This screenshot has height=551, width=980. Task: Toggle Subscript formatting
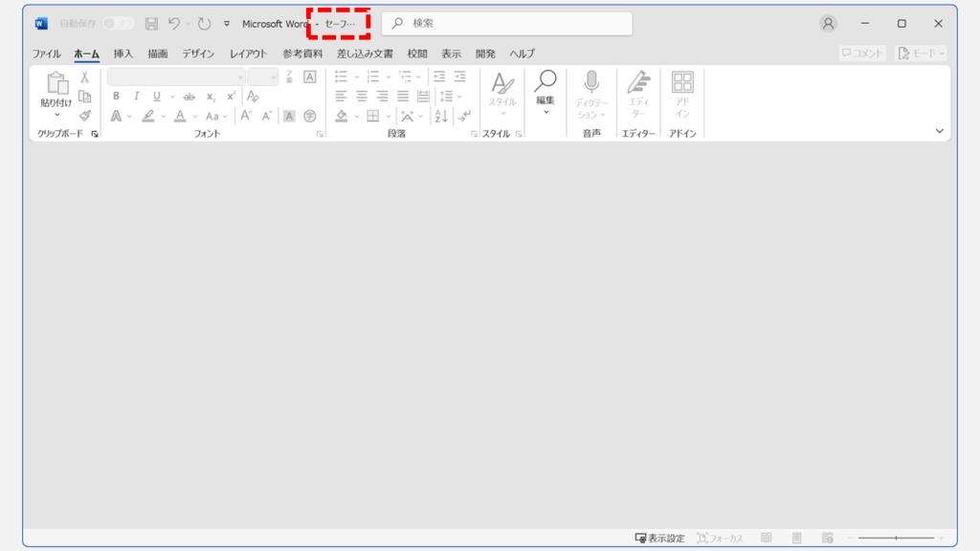pyautogui.click(x=211, y=97)
